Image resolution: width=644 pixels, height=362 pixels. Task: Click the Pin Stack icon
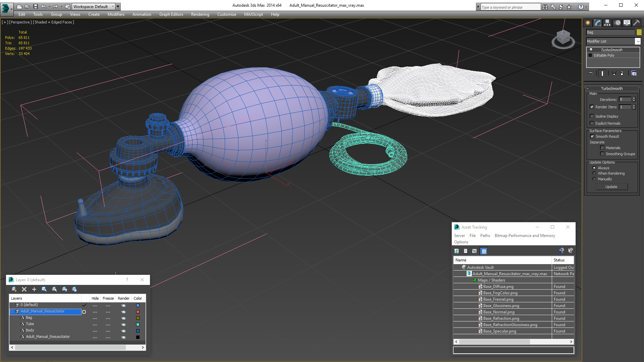click(x=591, y=73)
